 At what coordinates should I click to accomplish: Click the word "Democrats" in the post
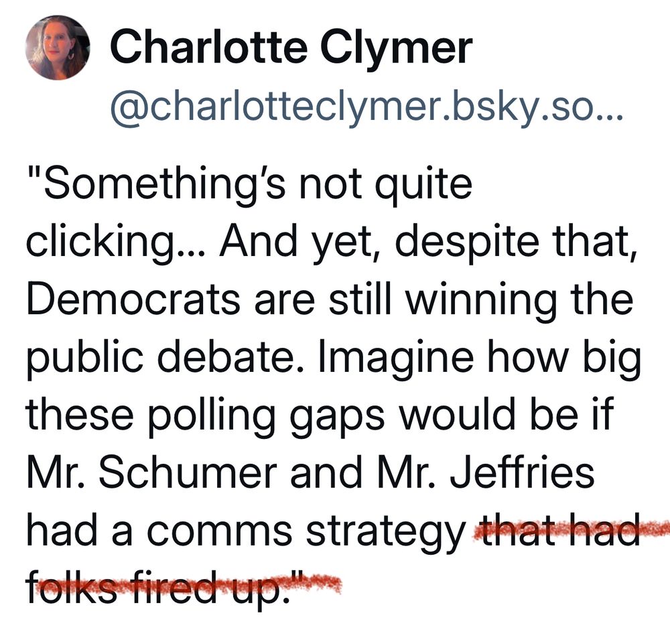(x=133, y=301)
